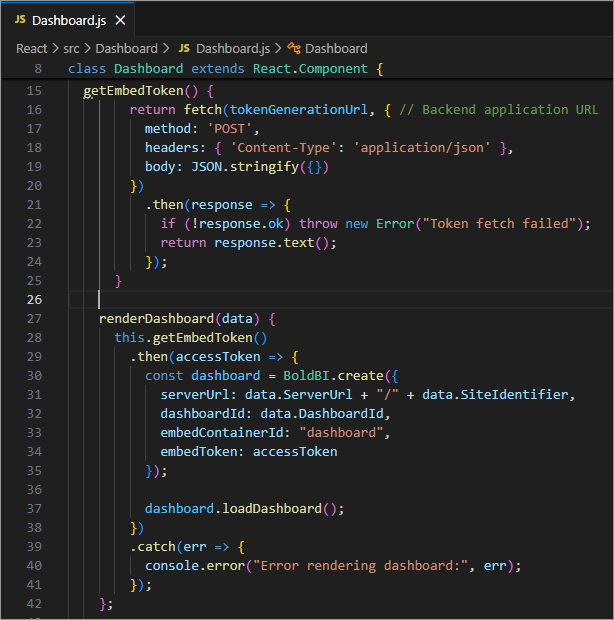Screen dimensions: 614x620
Task: Click the JS icon in the breadcrumb
Action: click(184, 48)
